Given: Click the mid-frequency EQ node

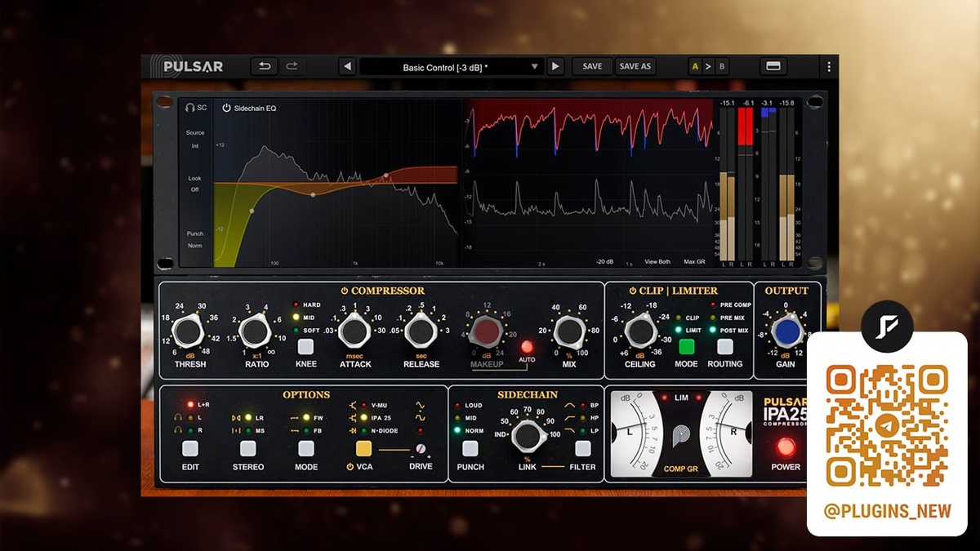Looking at the screenshot, I should coord(313,194).
